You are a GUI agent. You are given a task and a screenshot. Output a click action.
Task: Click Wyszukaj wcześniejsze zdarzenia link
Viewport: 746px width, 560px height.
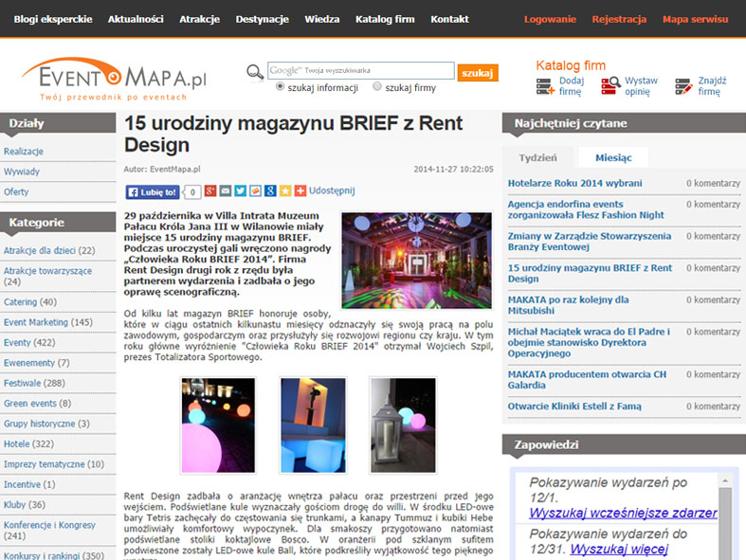click(623, 513)
